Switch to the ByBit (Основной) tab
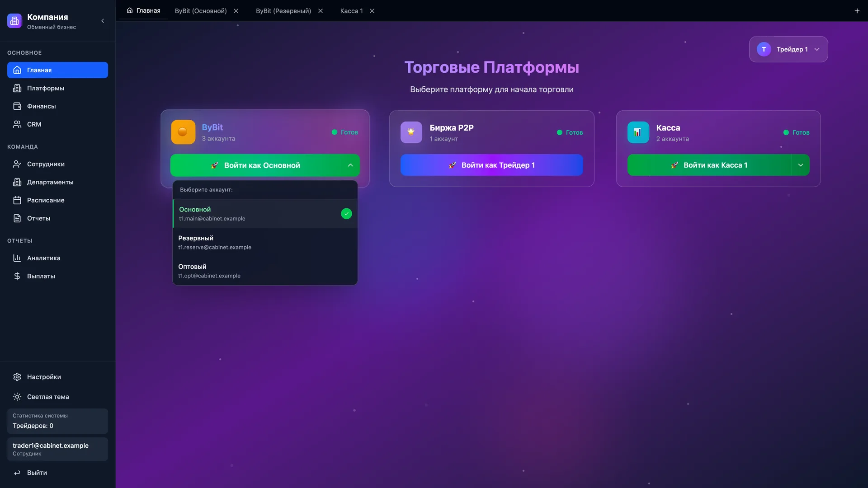Image resolution: width=868 pixels, height=488 pixels. (201, 11)
